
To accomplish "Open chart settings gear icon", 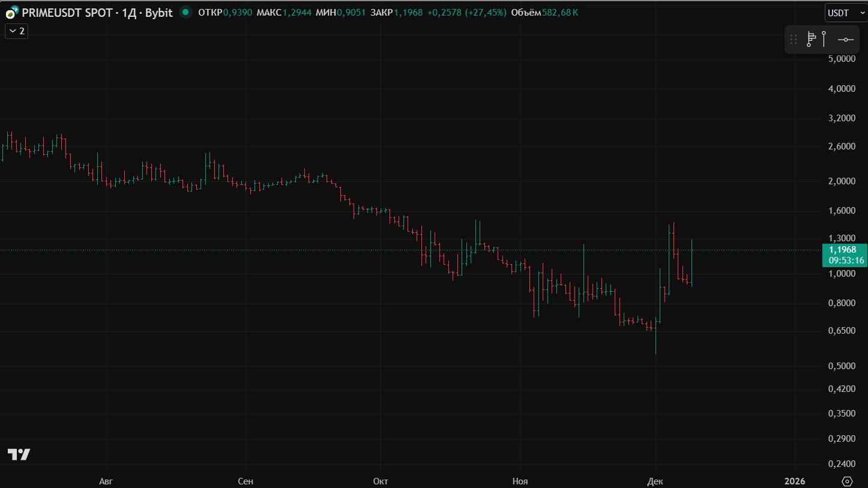I will click(x=847, y=481).
